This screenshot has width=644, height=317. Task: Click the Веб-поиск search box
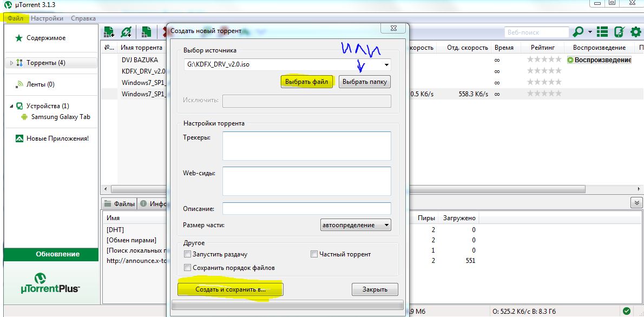tap(536, 32)
